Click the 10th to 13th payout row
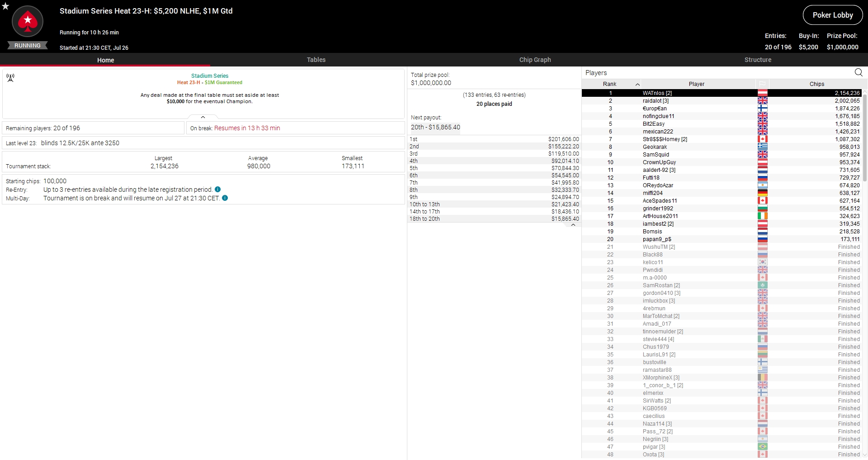868x460 pixels. (x=494, y=204)
